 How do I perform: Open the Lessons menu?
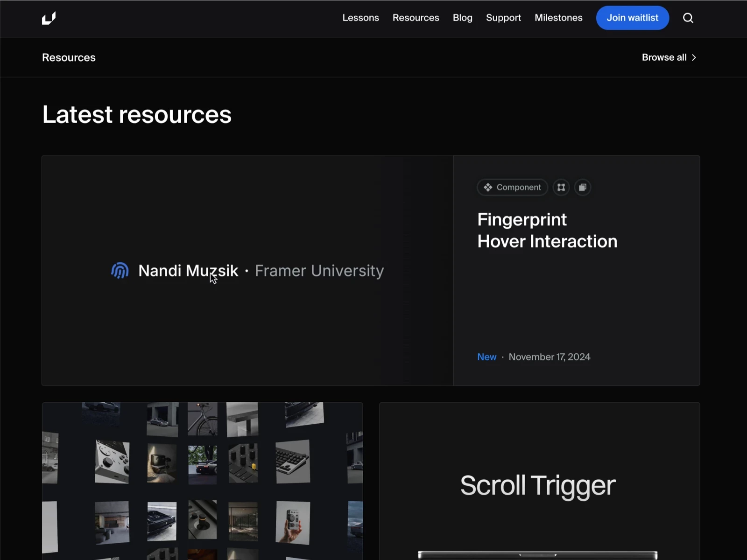coord(360,18)
